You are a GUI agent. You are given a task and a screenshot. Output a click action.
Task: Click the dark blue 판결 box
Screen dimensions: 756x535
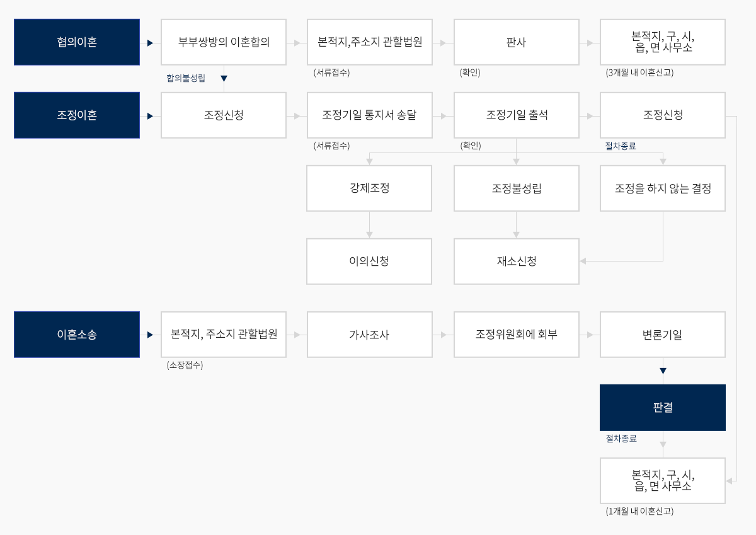(663, 408)
